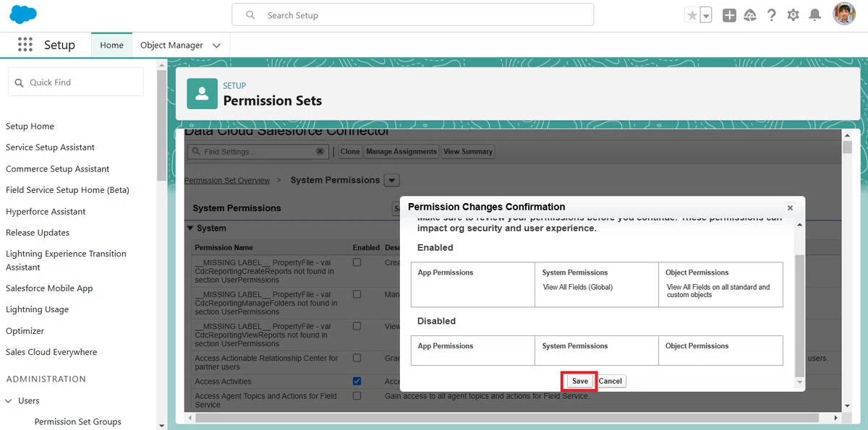Open Hyperforce Assistant
This screenshot has width=868, height=430.
coord(46,212)
